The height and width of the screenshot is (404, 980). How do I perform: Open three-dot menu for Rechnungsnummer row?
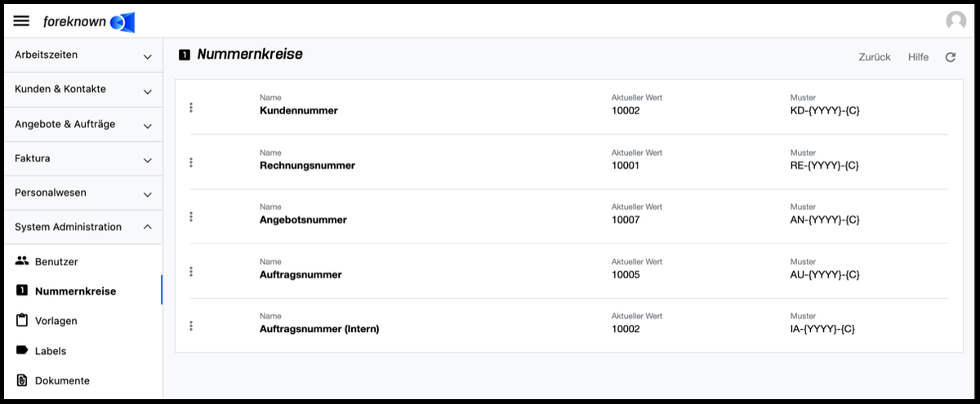coord(191,162)
